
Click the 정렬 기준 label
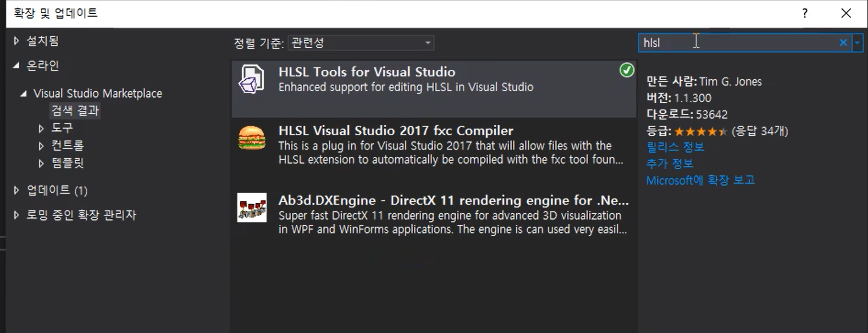coord(259,43)
